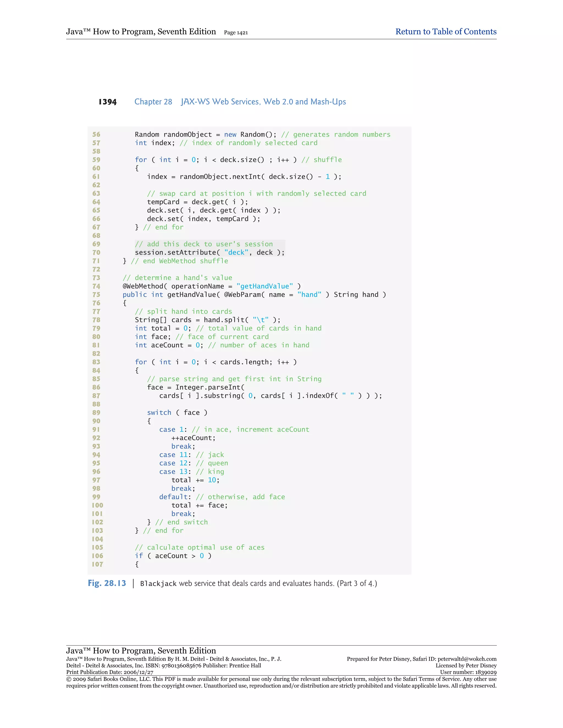Click the session.setAttribute code line

pos(209,252)
